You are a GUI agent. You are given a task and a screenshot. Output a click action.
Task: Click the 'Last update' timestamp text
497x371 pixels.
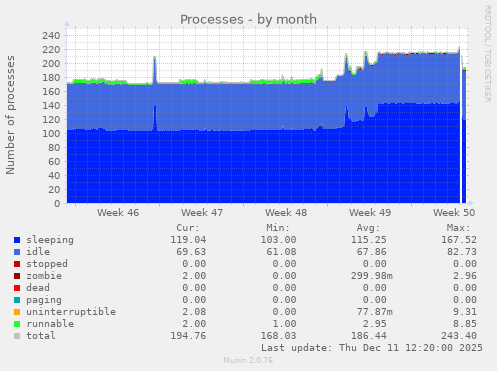pos(372,348)
